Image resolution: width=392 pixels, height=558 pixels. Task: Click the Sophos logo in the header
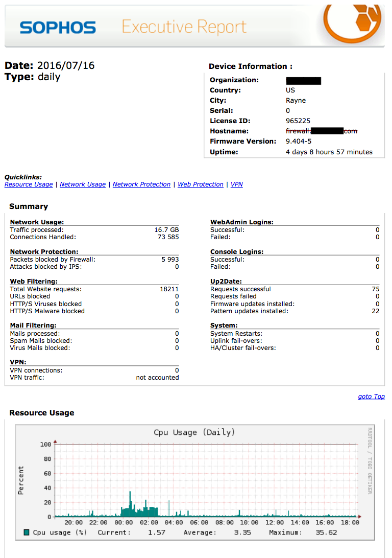[x=58, y=27]
